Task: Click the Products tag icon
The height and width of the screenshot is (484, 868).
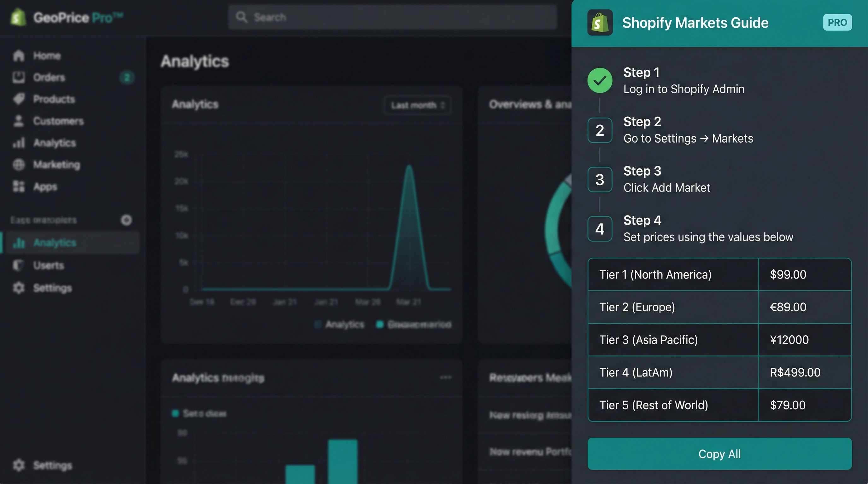Action: tap(19, 99)
